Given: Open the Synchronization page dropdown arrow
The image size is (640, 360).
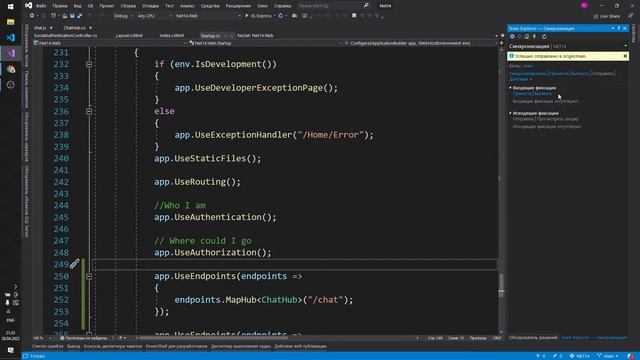Looking at the screenshot, I should [626, 46].
